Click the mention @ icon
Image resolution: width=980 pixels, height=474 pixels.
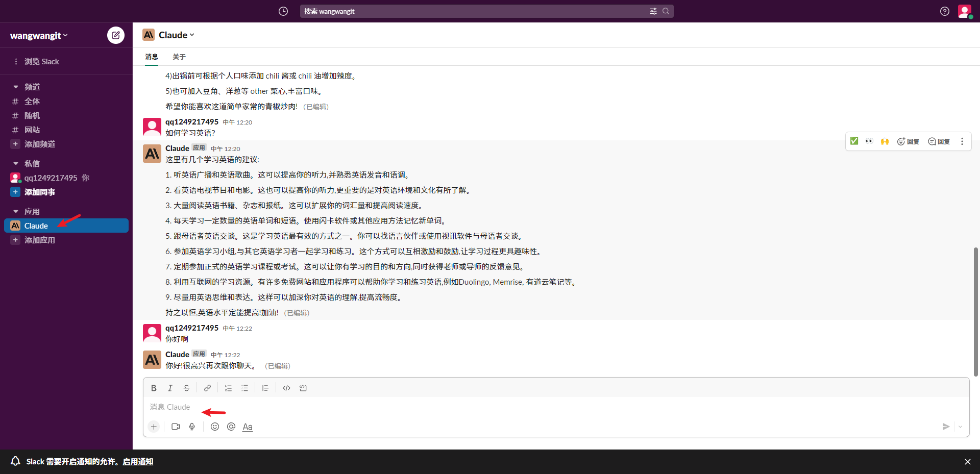(231, 427)
